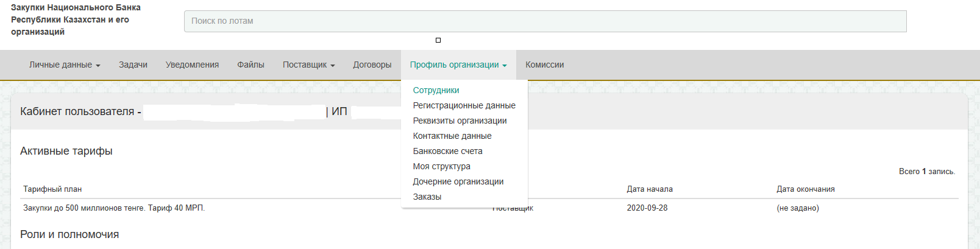Click the Дата начала column header
The width and height of the screenshot is (980, 249).
point(650,189)
